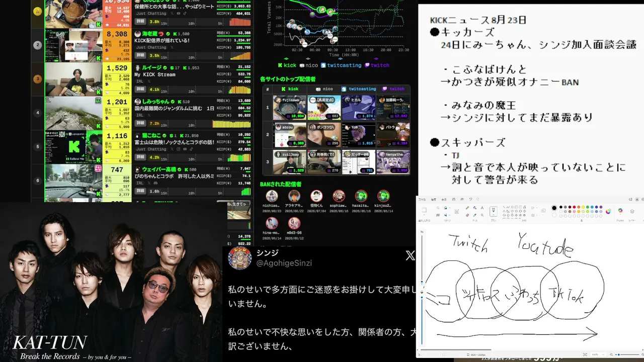The image size is (644, 362).
Task: Open the Edit colors wheel in Paint
Action: tap(608, 211)
